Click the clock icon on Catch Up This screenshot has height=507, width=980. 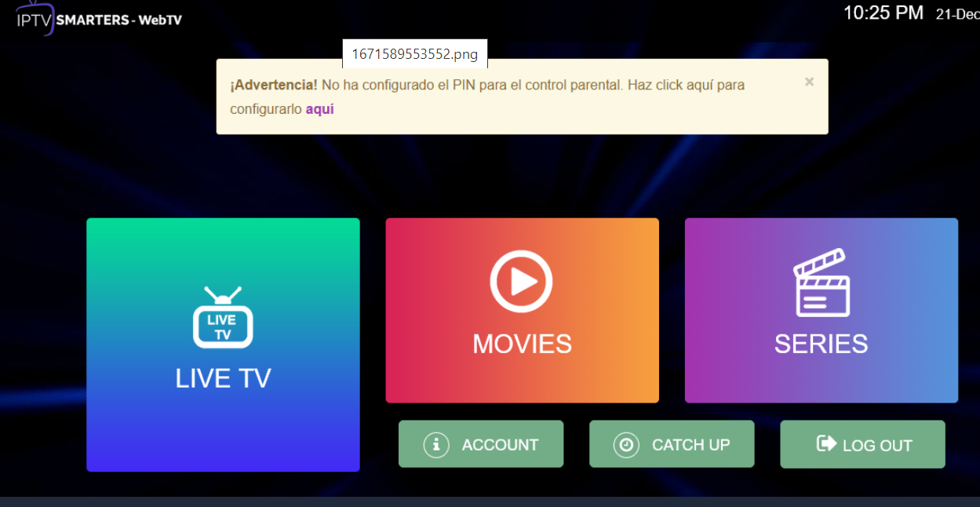[626, 444]
